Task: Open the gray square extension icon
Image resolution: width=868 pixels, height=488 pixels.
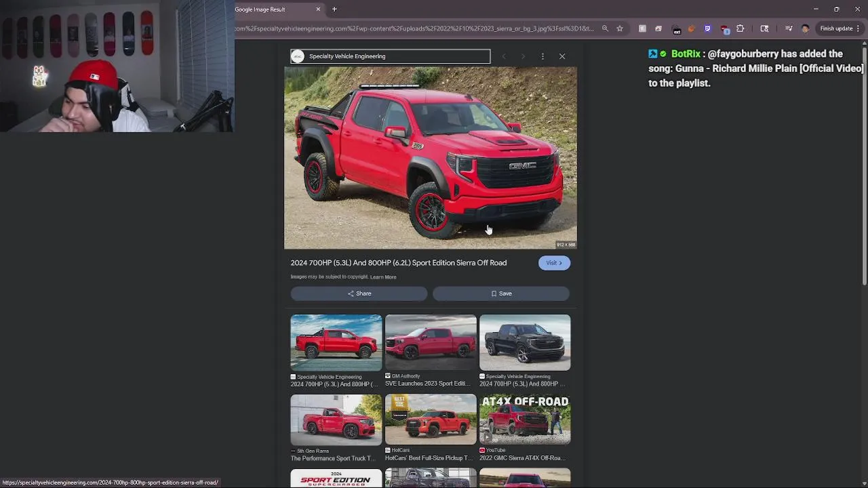Action: [x=642, y=28]
